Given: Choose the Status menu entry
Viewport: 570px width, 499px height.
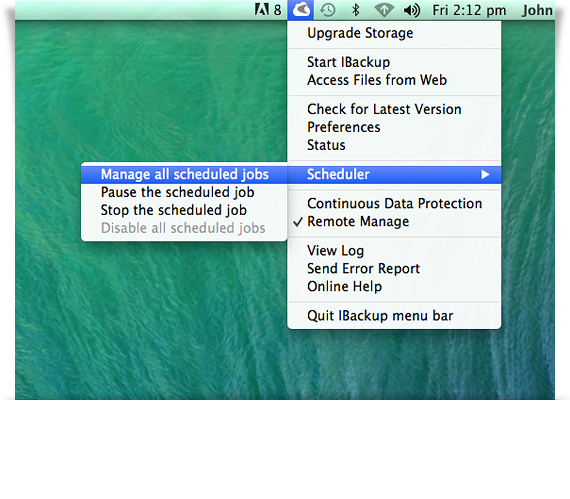Looking at the screenshot, I should 394,145.
